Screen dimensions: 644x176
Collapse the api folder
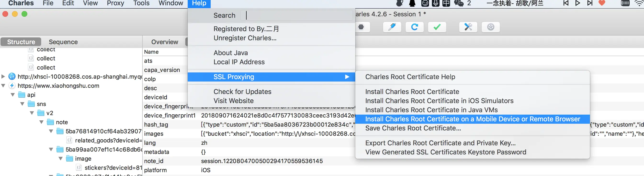(x=13, y=95)
